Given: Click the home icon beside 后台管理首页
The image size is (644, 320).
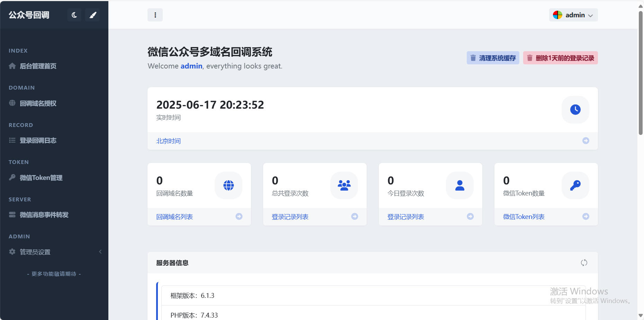Looking at the screenshot, I should coord(12,66).
